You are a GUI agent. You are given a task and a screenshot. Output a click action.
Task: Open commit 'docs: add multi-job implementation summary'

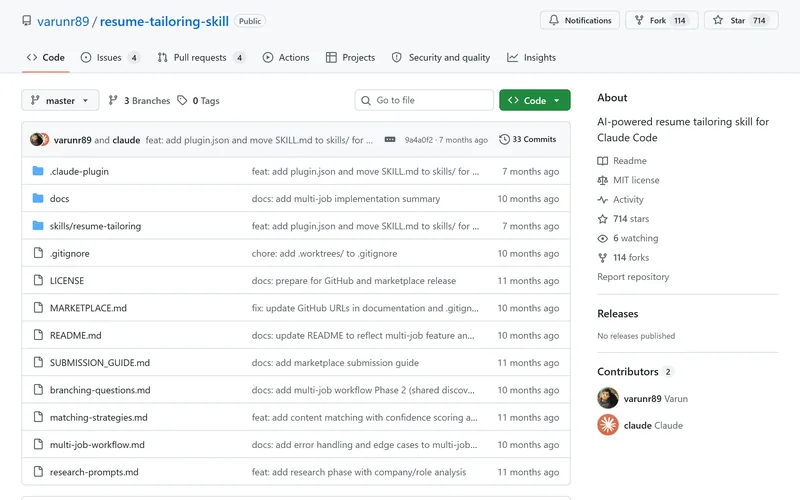point(345,199)
